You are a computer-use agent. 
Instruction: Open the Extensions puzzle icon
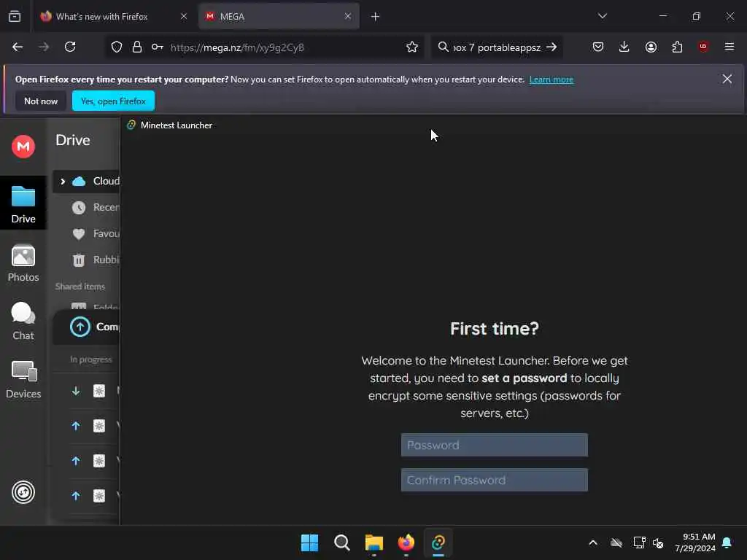click(677, 47)
